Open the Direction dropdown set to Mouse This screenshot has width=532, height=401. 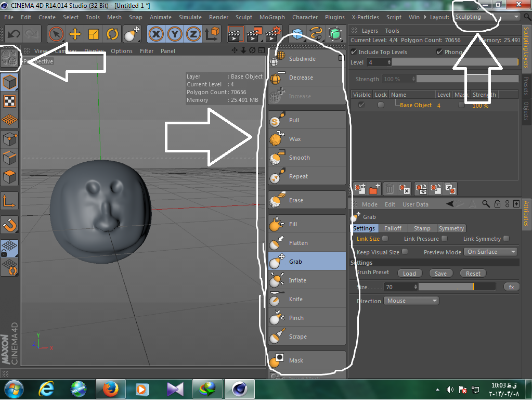point(411,301)
